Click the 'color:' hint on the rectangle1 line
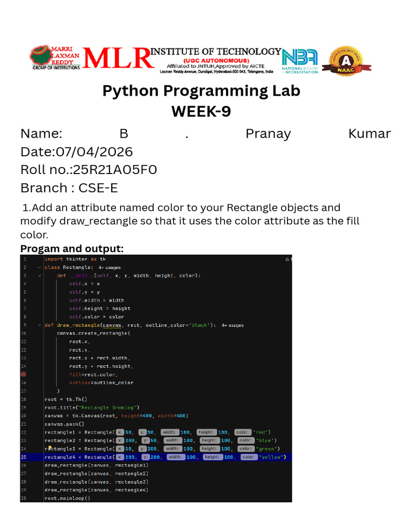The height and width of the screenshot is (532, 399). coord(243,432)
